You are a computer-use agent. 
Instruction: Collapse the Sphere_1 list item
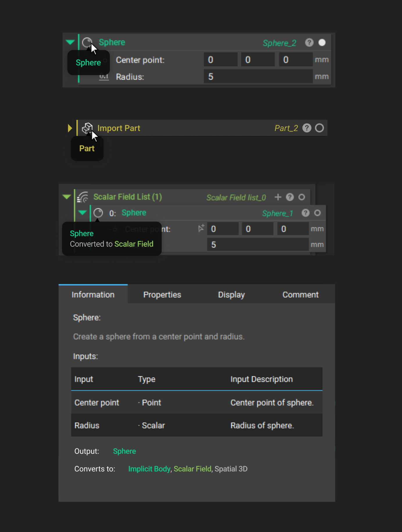(83, 213)
